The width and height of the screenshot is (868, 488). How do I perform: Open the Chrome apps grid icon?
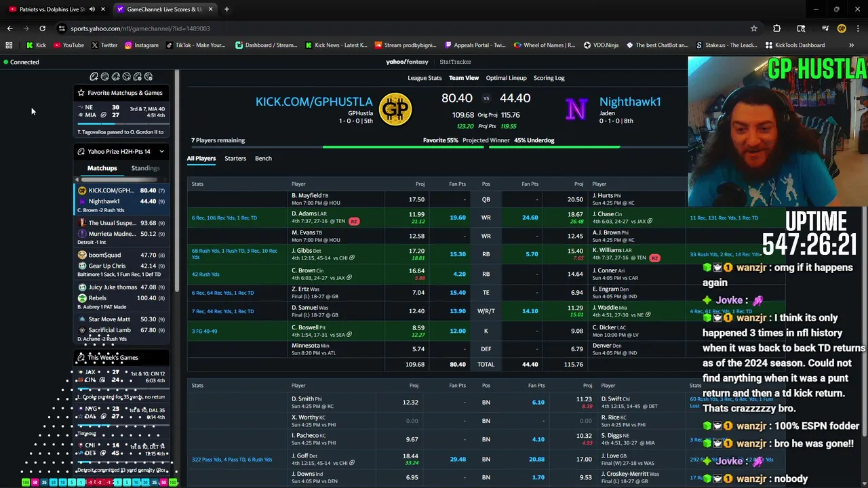click(x=9, y=45)
